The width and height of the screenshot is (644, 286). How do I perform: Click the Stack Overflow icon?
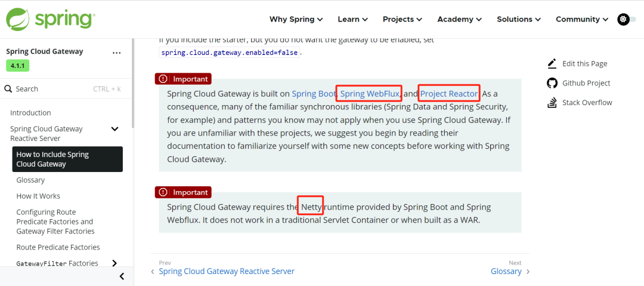[x=552, y=103]
